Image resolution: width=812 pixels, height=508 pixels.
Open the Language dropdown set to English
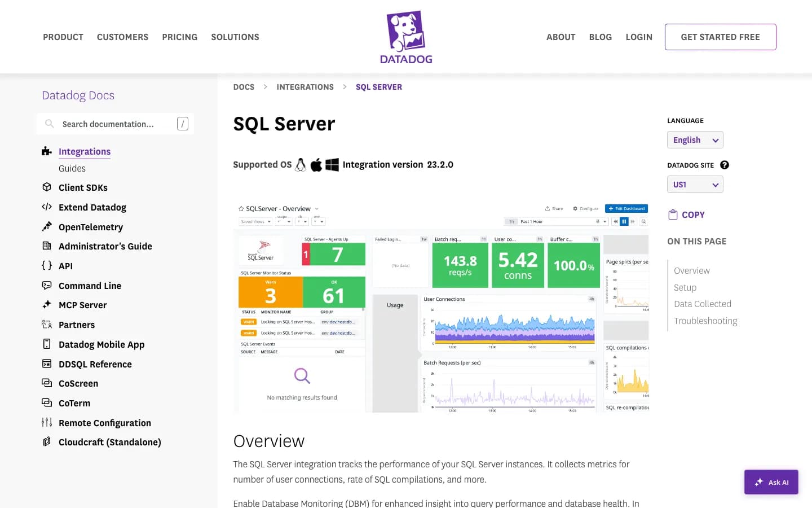click(x=695, y=139)
